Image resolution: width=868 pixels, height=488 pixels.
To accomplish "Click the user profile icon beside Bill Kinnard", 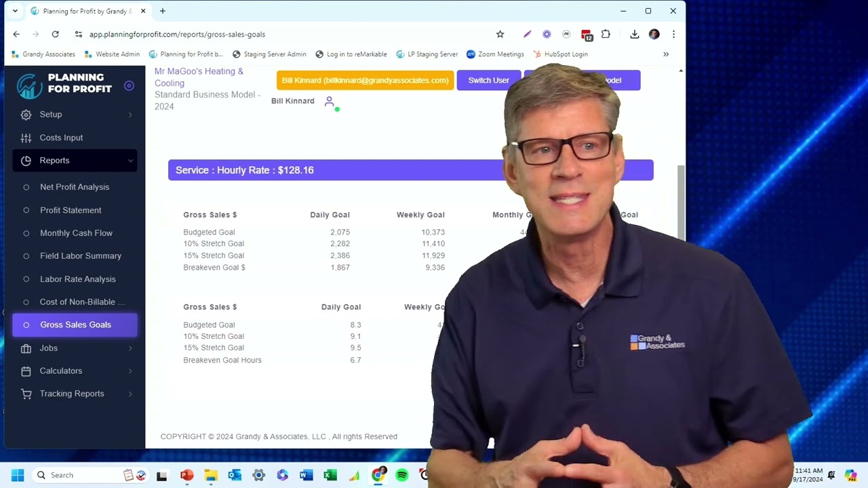I will (329, 102).
